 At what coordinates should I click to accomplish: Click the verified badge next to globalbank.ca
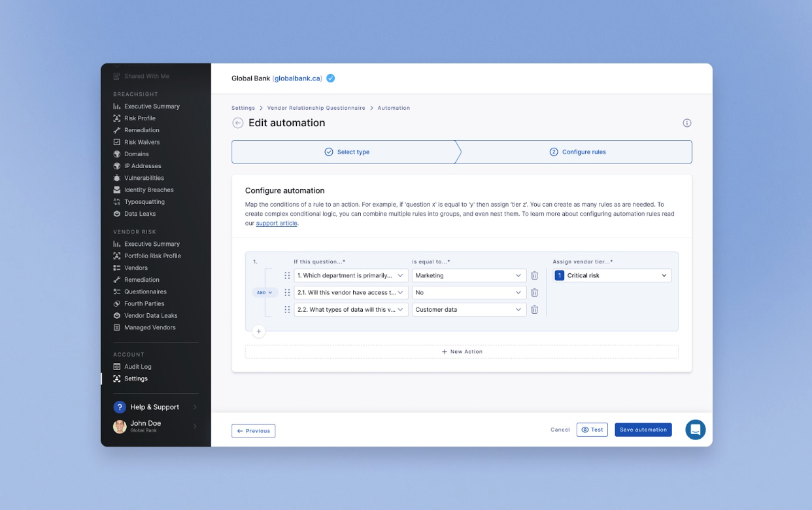[x=331, y=78]
